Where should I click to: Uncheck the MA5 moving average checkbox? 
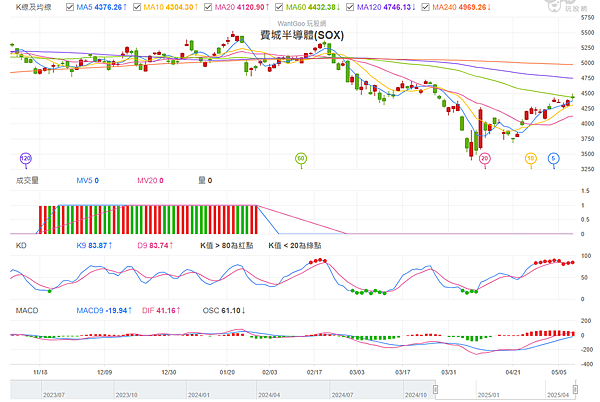tap(70, 7)
